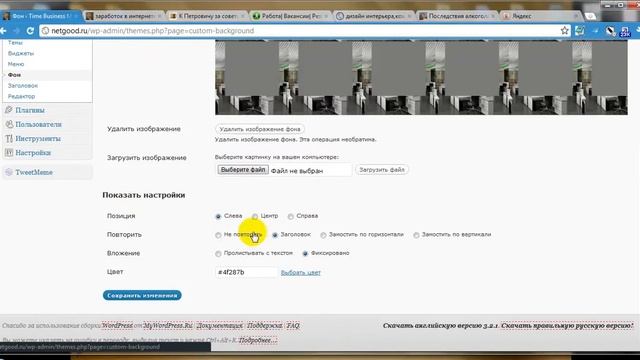Open the Меню sidebar submenu item
This screenshot has height=360, width=640.
click(16, 64)
